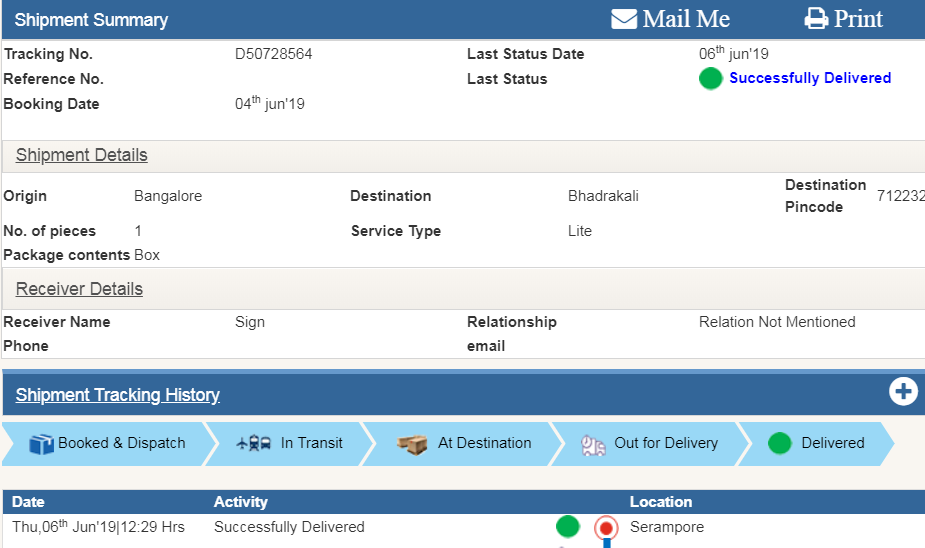Click the green Delivered stage circle
Image resolution: width=925 pixels, height=548 pixels.
pos(780,443)
